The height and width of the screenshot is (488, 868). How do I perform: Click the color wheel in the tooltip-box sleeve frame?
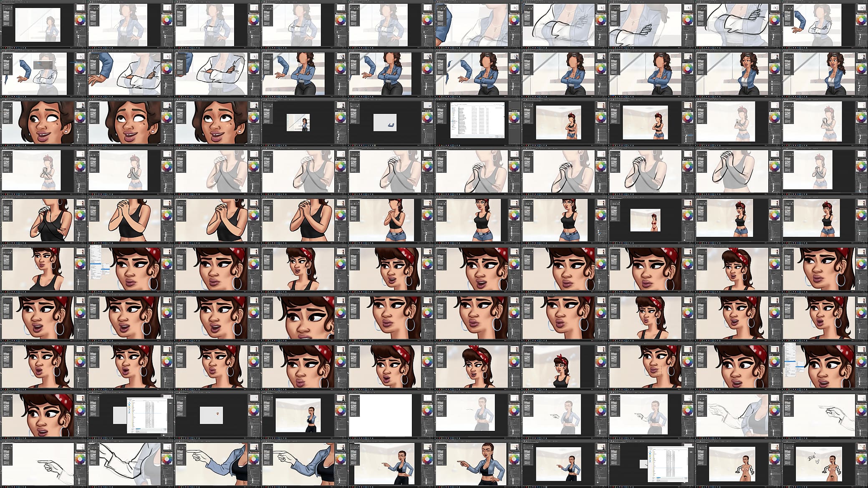(x=80, y=70)
